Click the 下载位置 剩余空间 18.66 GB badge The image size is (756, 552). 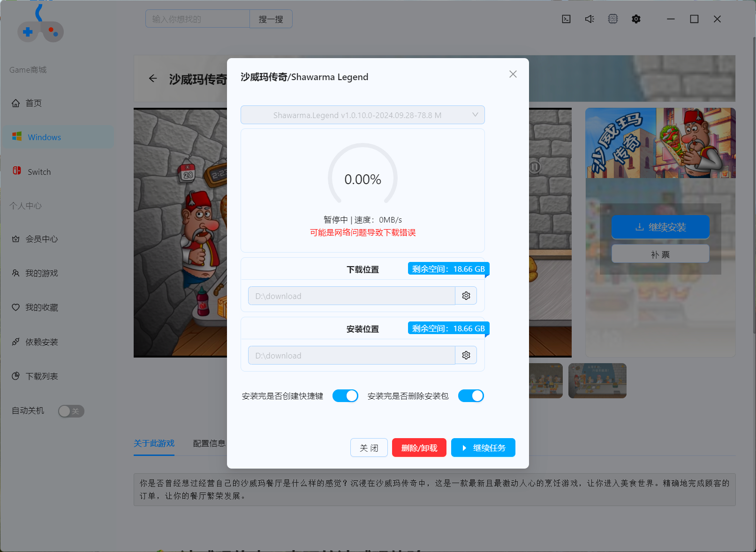click(x=448, y=269)
